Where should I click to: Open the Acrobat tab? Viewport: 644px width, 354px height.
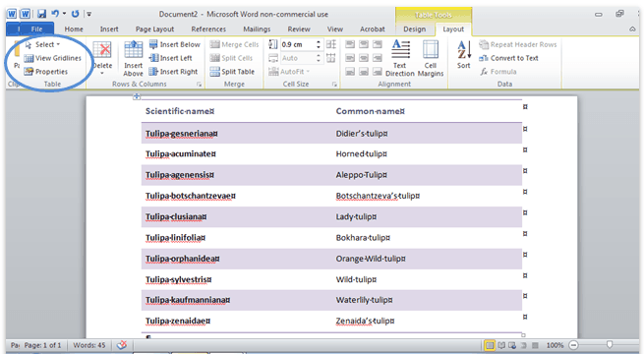pos(372,29)
